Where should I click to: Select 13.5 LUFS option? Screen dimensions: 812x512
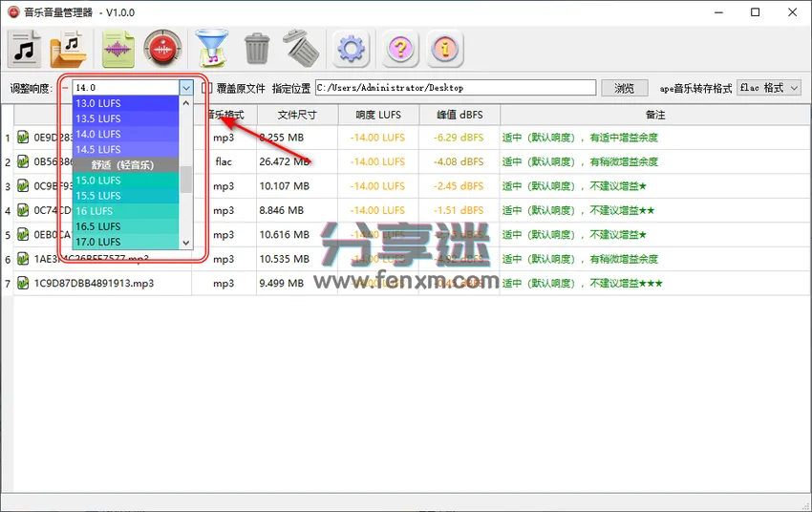(126, 118)
